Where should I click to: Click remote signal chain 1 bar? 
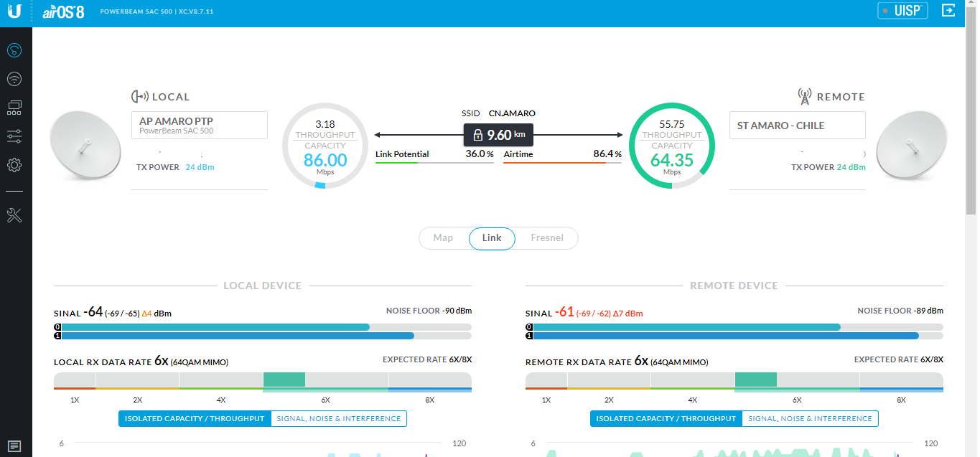[734, 336]
